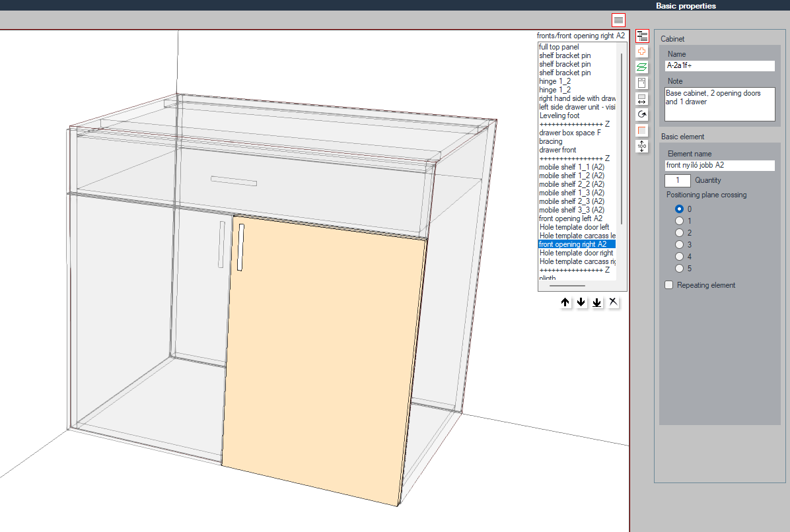This screenshot has width=790, height=532.
Task: Select 'left side drawer unit' list item
Action: [577, 107]
